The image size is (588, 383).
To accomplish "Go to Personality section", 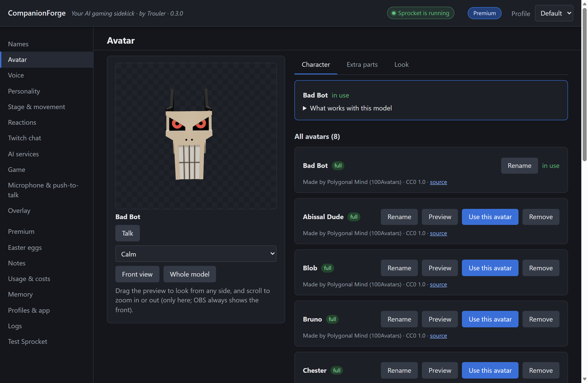I will tap(47, 91).
